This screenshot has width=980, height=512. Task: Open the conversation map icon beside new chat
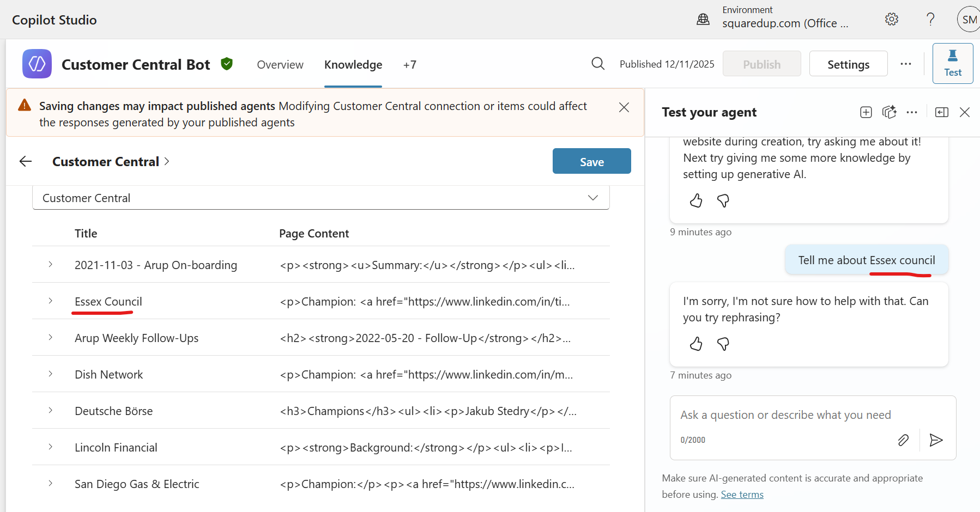(x=890, y=112)
